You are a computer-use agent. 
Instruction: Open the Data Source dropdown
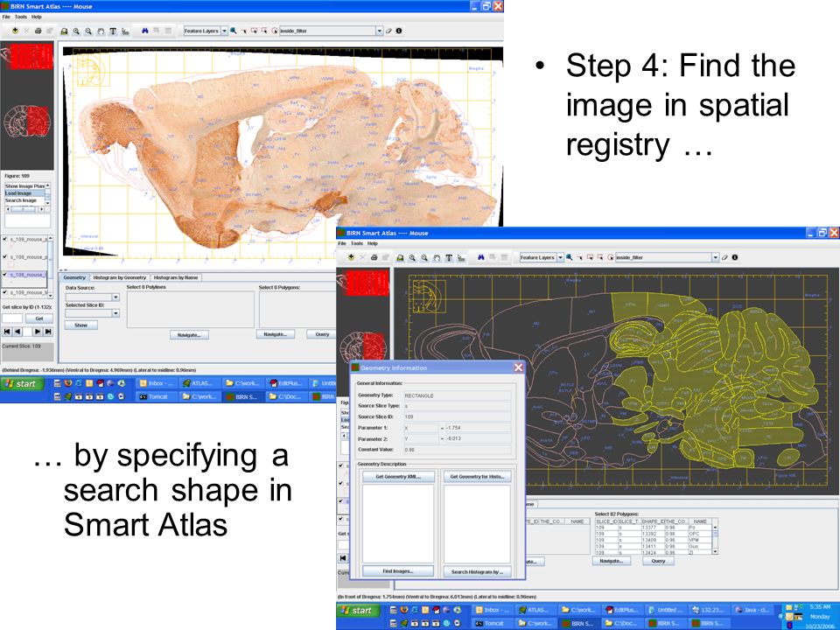coord(115,297)
